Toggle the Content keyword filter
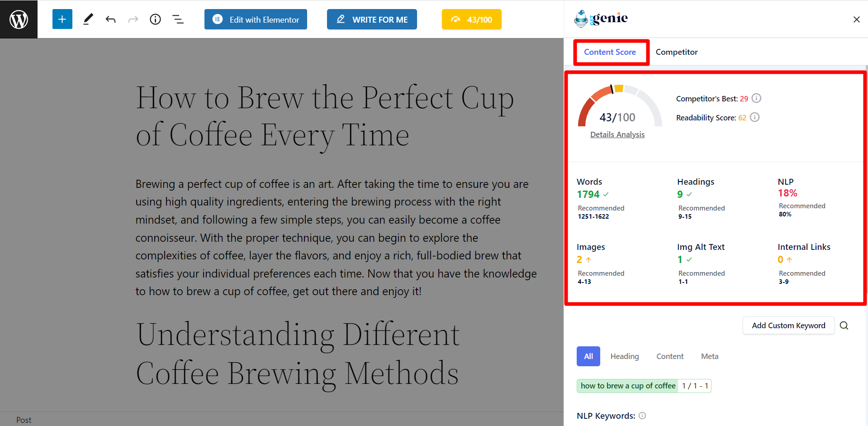 pyautogui.click(x=670, y=356)
